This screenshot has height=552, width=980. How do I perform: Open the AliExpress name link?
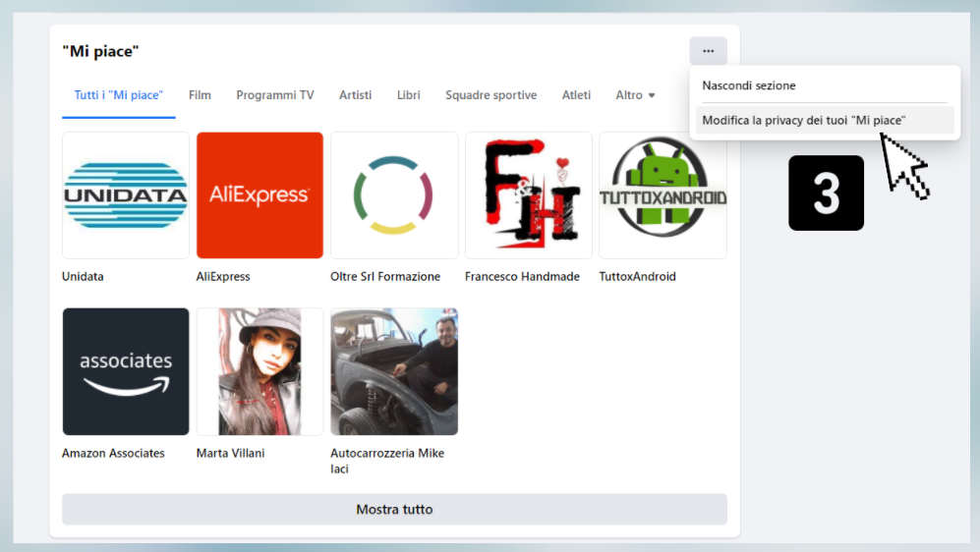click(223, 277)
